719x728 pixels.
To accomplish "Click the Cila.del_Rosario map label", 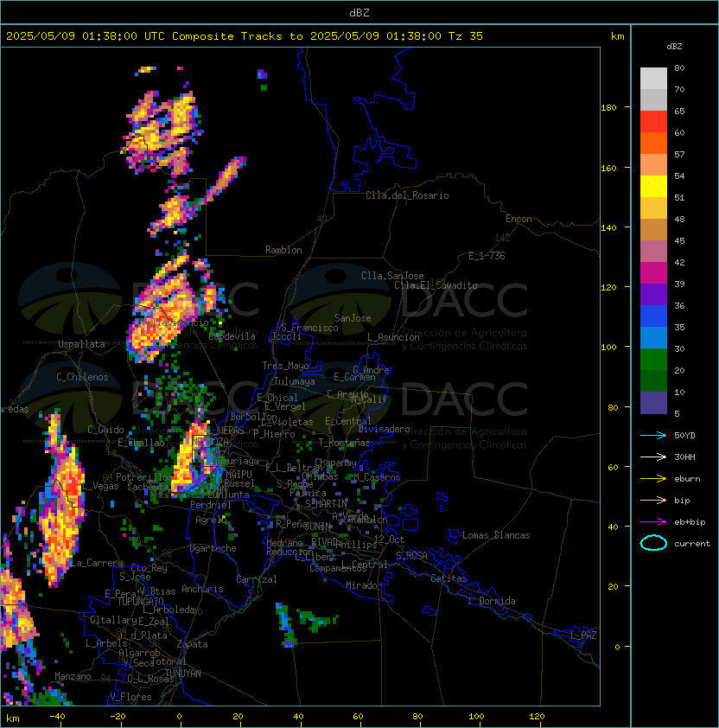I will click(x=407, y=195).
